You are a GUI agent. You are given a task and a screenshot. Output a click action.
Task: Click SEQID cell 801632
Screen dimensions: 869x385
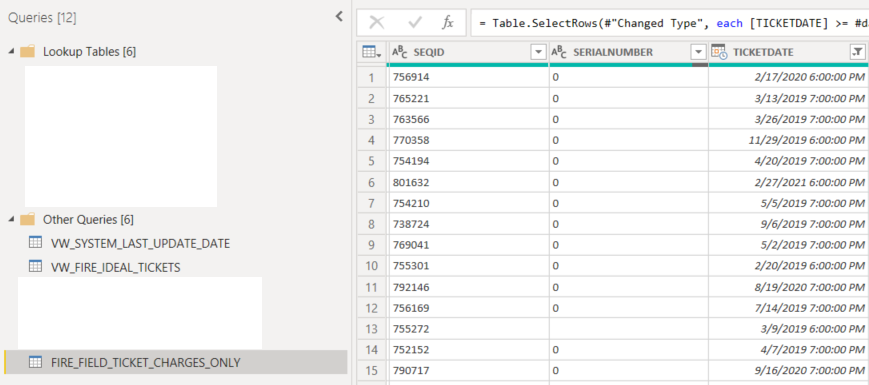point(469,182)
